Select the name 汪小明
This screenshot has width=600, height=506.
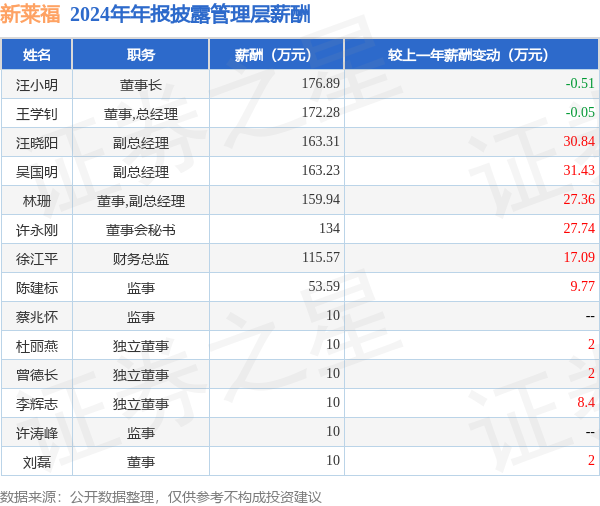[x=37, y=85]
